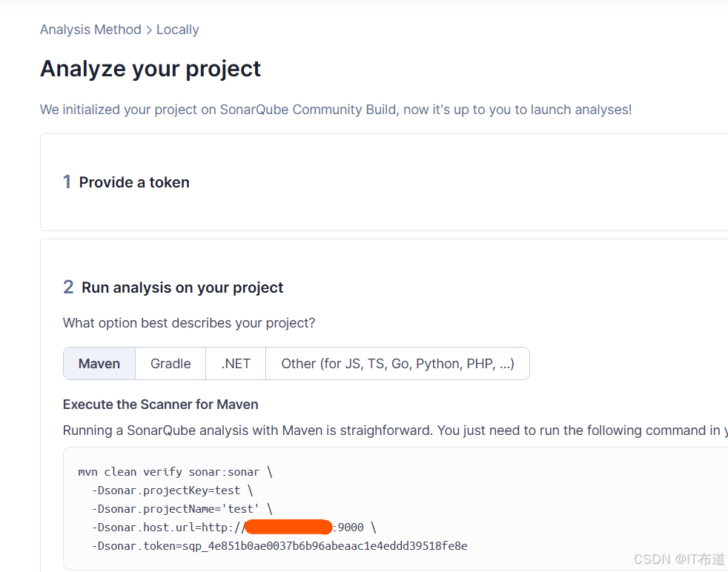Click the breadcrumb chevron separator
728x572 pixels.
(148, 30)
